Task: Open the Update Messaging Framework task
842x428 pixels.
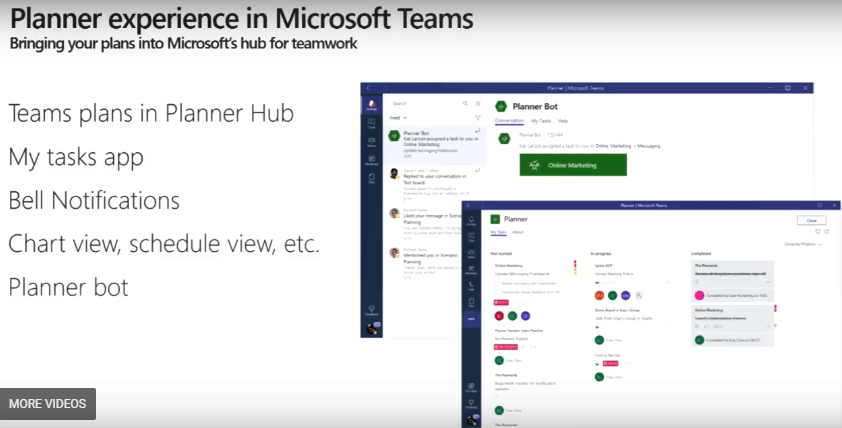Action: (522, 274)
